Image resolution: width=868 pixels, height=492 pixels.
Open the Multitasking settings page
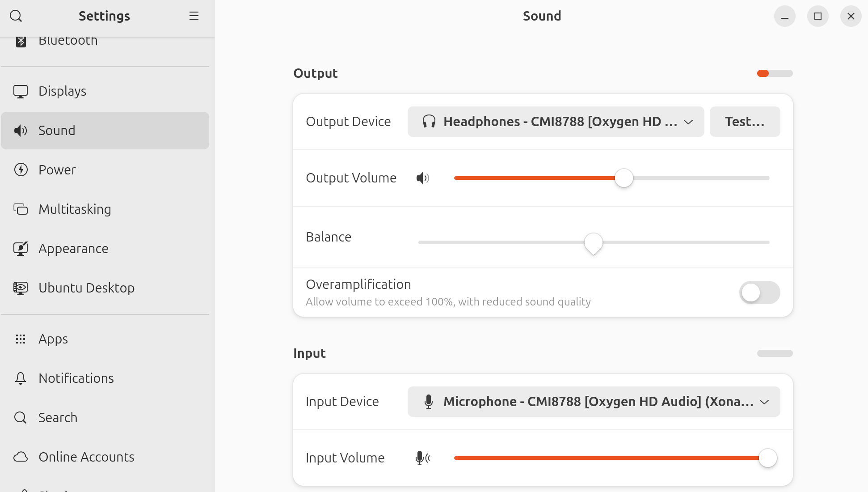click(x=75, y=209)
